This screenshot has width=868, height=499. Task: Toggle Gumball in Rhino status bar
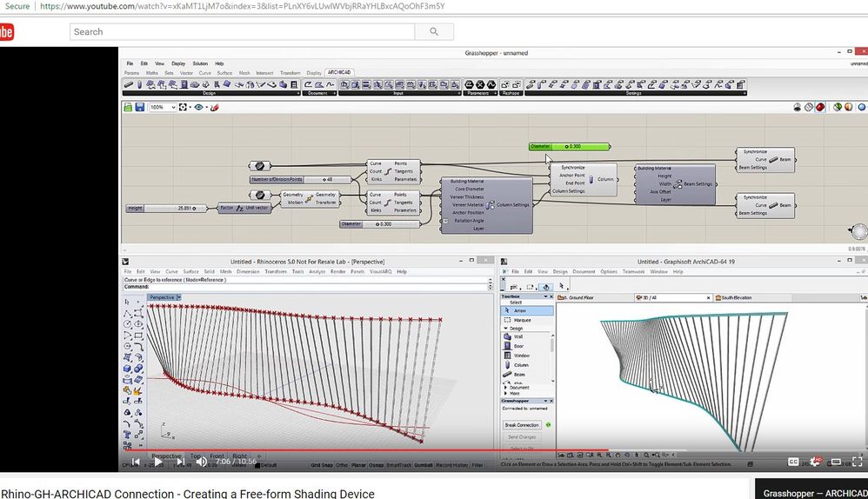click(x=424, y=465)
